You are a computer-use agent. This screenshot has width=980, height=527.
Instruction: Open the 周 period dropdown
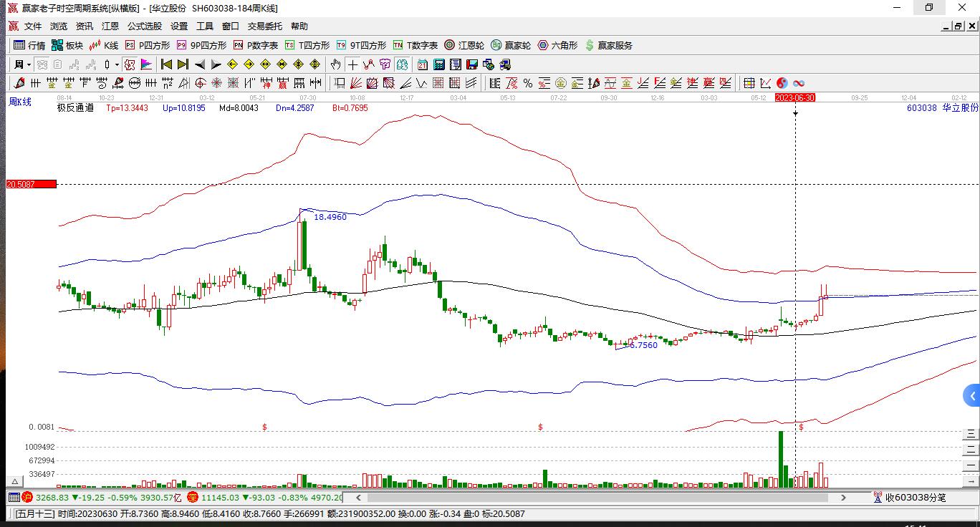click(x=22, y=64)
